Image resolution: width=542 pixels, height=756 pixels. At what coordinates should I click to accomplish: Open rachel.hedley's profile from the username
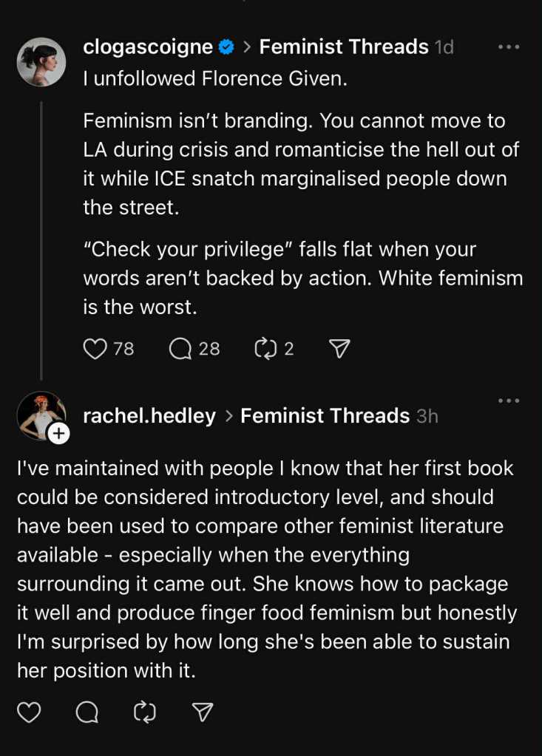pyautogui.click(x=149, y=416)
